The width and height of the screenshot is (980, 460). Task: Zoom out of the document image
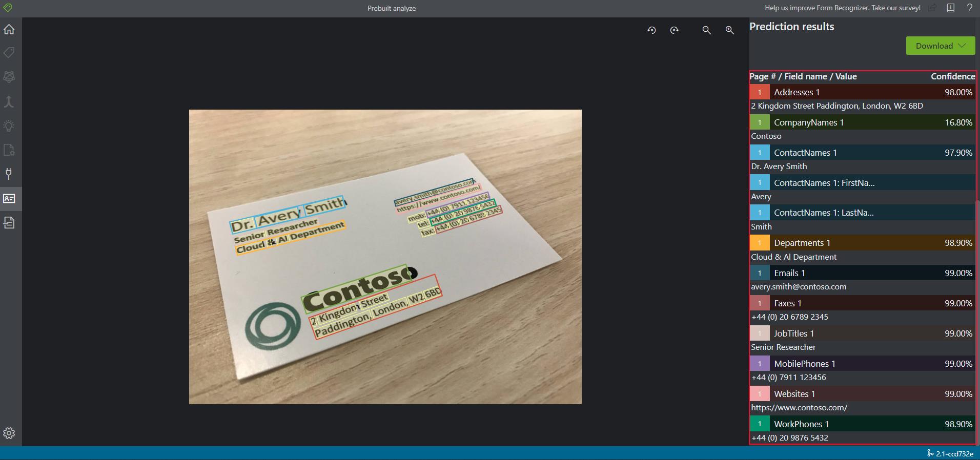(x=707, y=30)
